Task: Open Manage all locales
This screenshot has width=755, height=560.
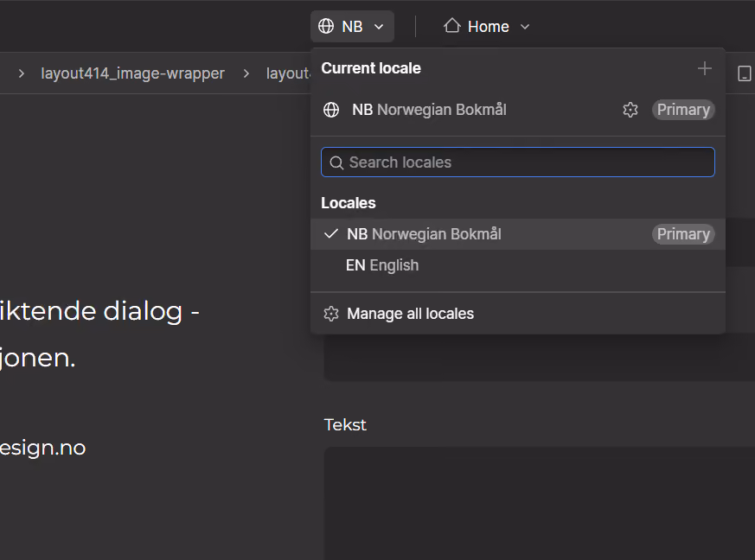Action: [x=518, y=314]
